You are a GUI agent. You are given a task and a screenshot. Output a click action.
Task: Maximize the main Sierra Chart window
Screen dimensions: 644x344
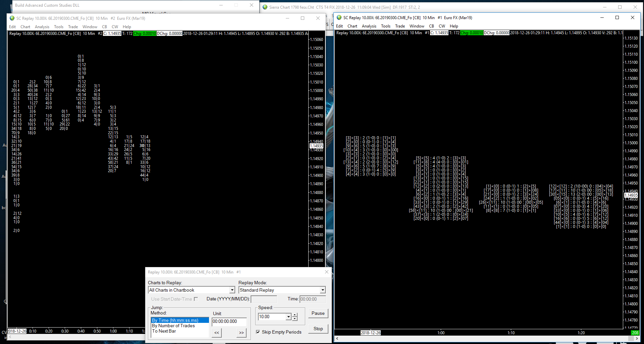620,7
